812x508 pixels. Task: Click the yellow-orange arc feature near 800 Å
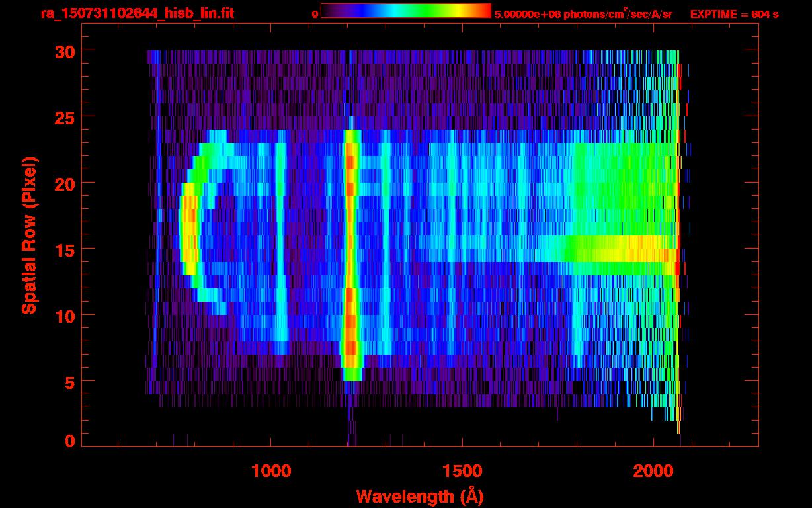[190, 228]
